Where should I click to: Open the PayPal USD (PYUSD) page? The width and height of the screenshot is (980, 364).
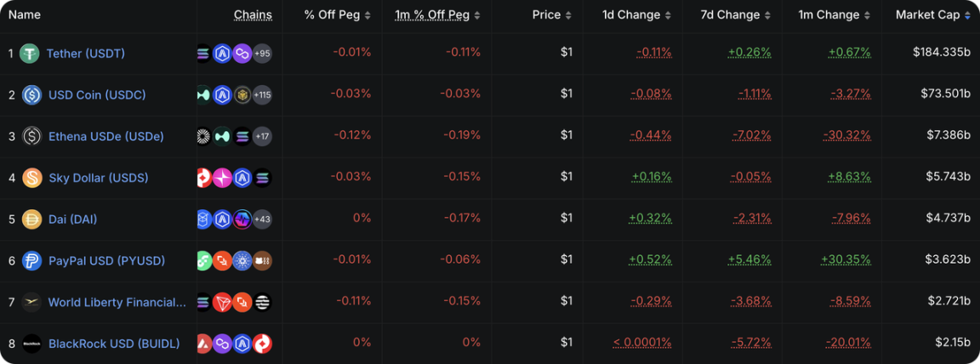(106, 261)
